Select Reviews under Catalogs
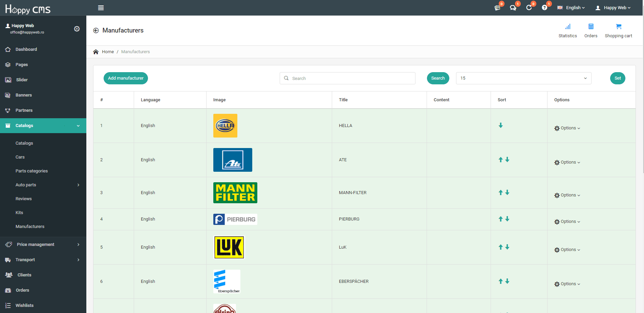This screenshot has width=644, height=313. [23, 199]
